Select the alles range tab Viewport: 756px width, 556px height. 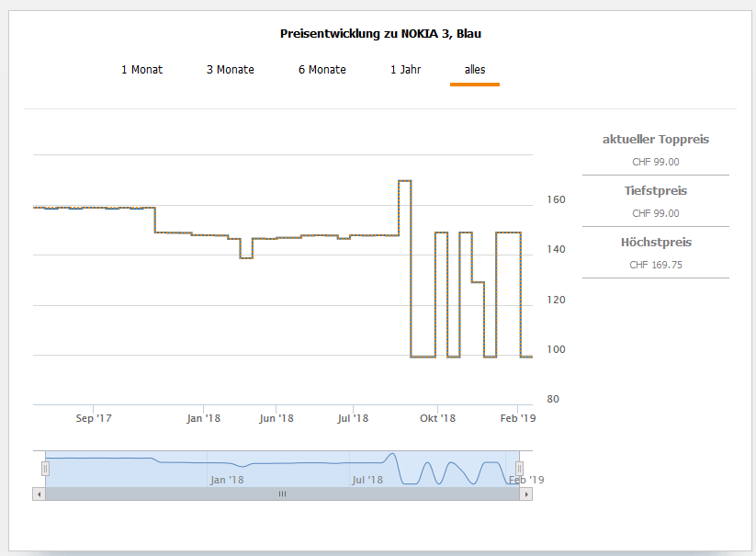coord(475,70)
